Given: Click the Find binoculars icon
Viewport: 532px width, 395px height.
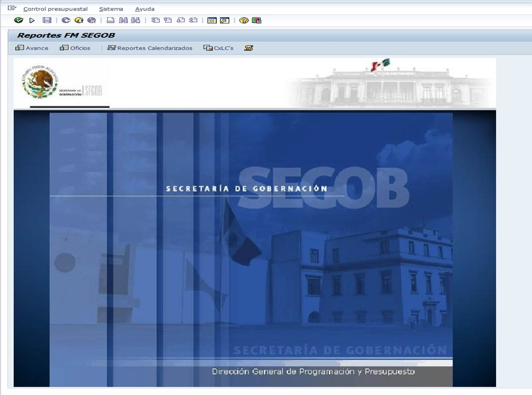Looking at the screenshot, I should (x=123, y=20).
